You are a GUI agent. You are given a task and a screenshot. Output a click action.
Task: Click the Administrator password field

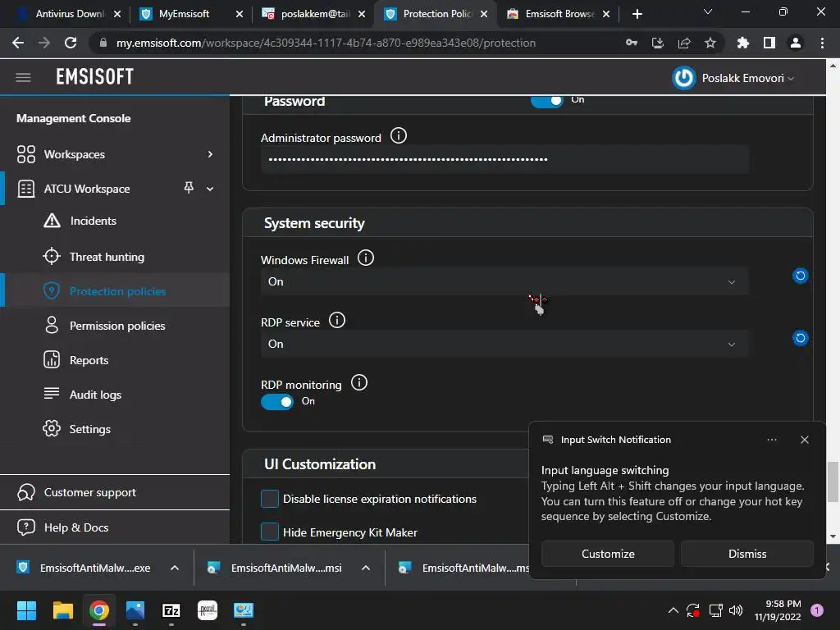tap(504, 160)
